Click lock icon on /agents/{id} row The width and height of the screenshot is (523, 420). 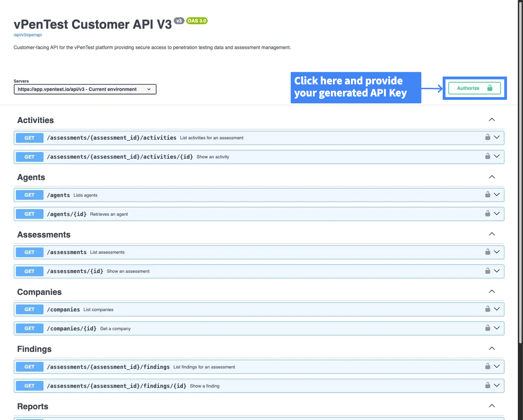click(487, 214)
